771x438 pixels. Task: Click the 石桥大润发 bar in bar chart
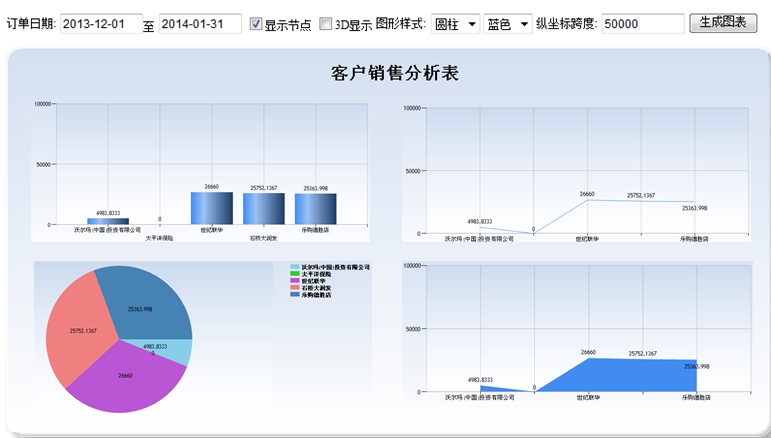tap(264, 209)
